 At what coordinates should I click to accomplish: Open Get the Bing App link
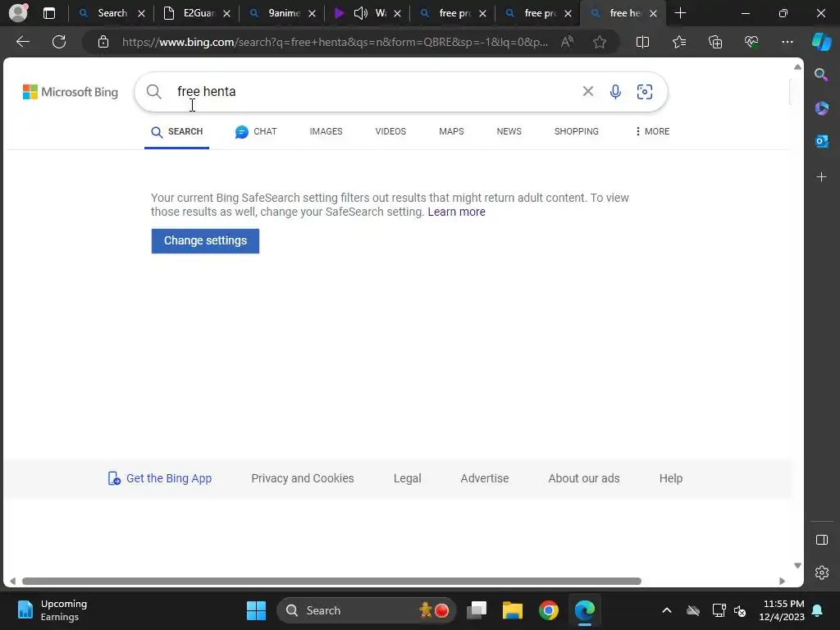[x=160, y=478]
